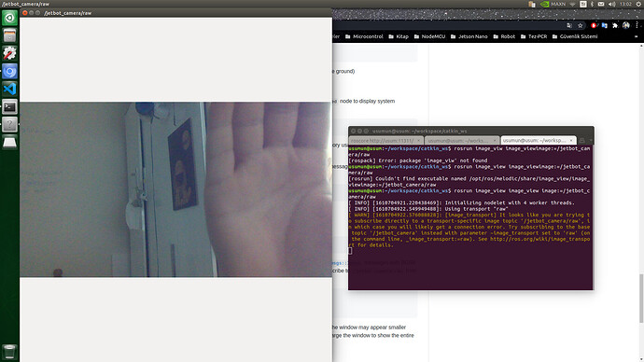Click the terminal window title bar

tap(470, 131)
